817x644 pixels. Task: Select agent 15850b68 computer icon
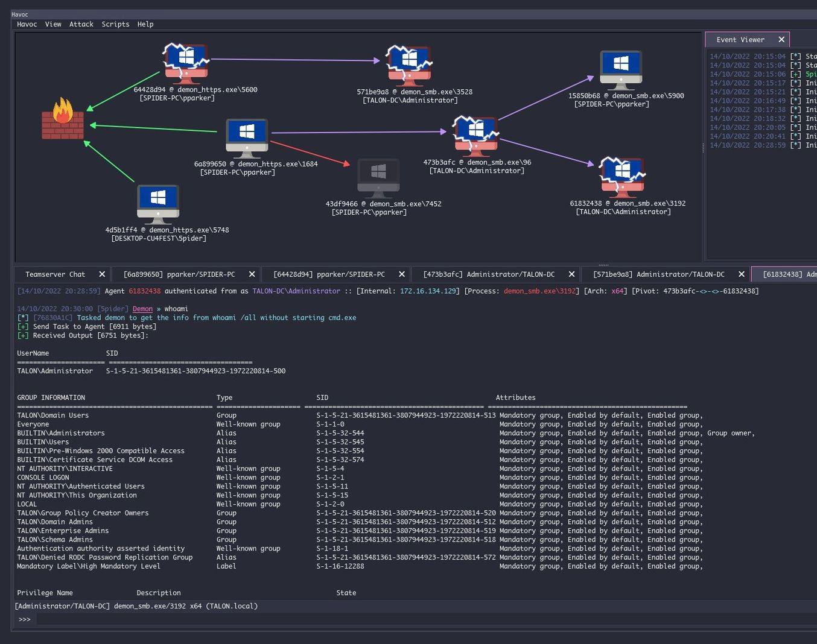point(621,70)
